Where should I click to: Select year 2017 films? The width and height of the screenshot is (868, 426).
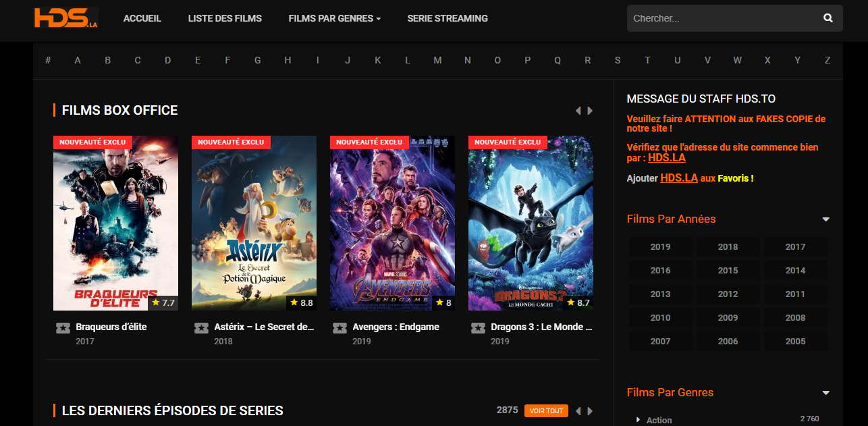pyautogui.click(x=795, y=247)
